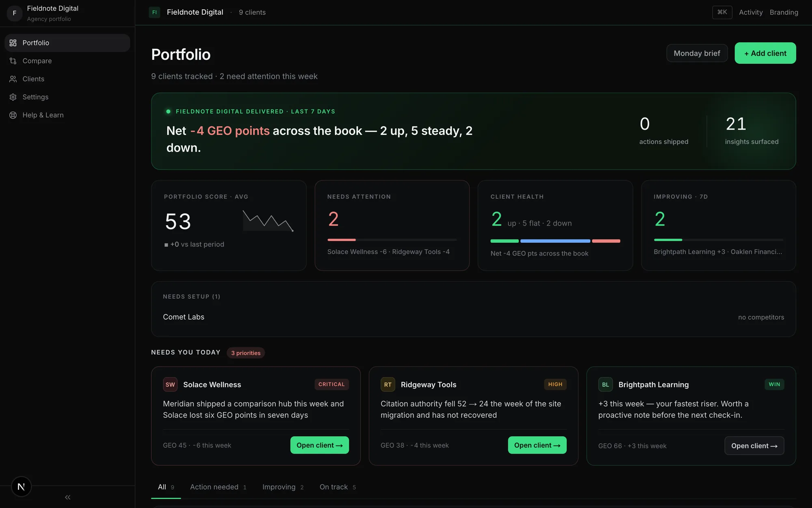Open the Branding link in header
This screenshot has height=508, width=812.
coord(784,12)
